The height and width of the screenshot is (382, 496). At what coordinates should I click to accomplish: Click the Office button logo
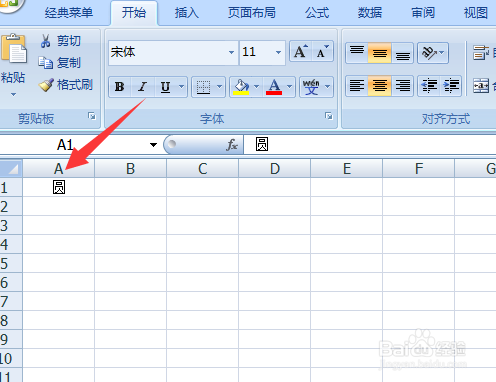tap(11, 5)
